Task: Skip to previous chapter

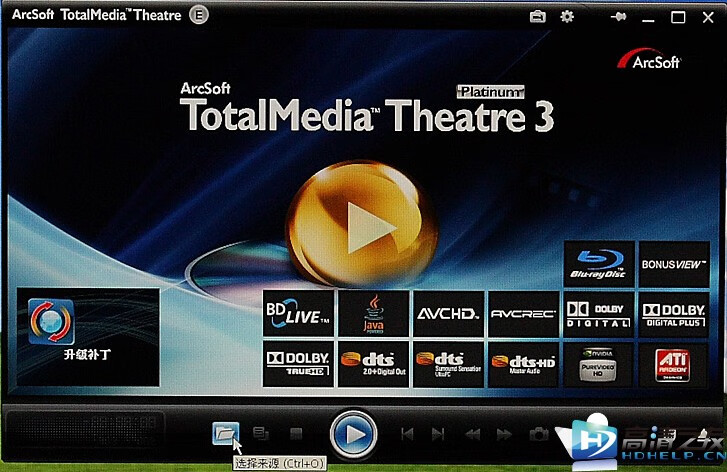Action: click(407, 434)
